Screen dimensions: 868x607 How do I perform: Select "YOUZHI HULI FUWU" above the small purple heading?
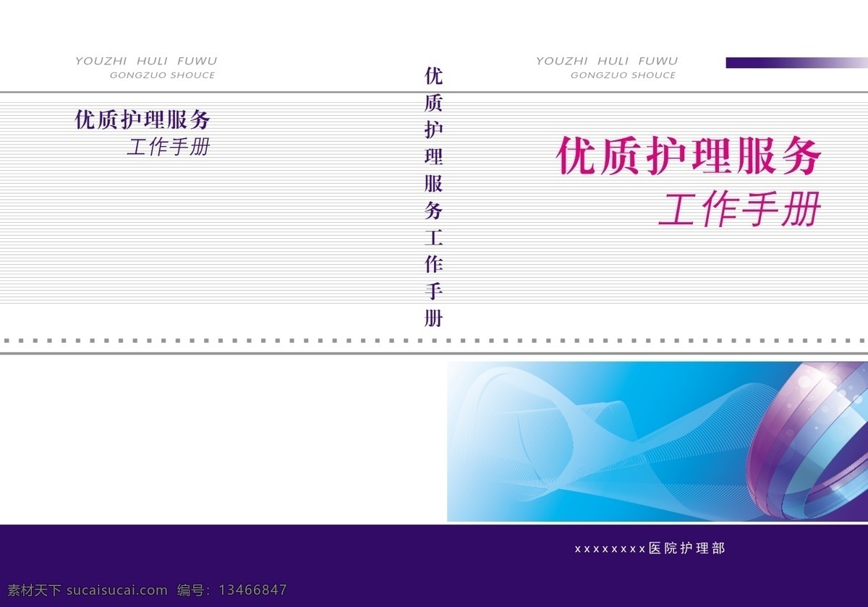146,61
